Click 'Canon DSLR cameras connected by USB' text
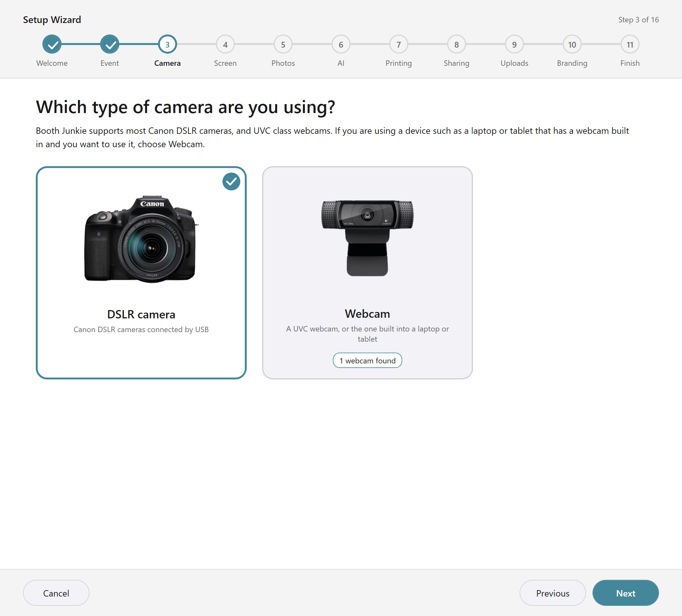This screenshot has width=682, height=616. 141,329
